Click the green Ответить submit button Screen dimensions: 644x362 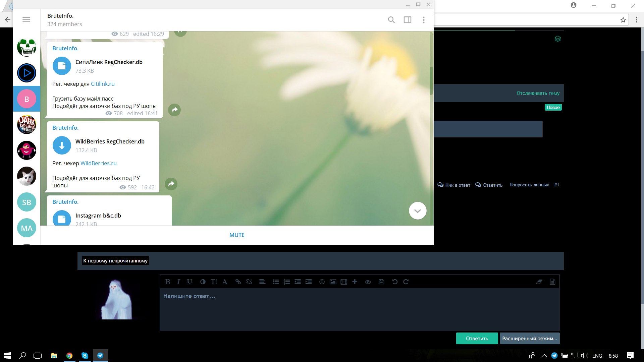[x=477, y=339]
